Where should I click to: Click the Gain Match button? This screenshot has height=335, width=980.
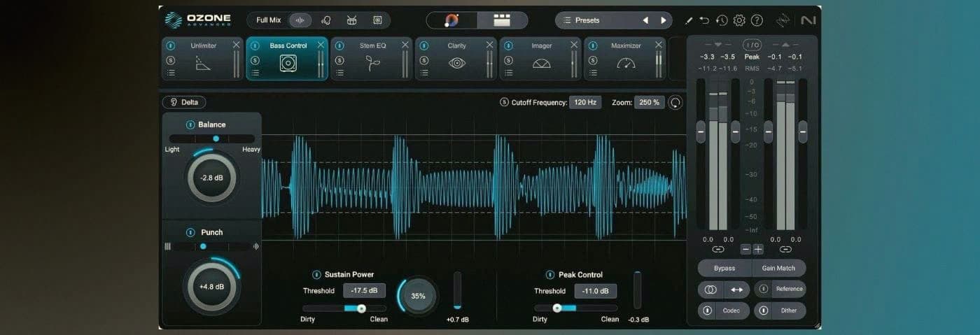[x=778, y=268]
